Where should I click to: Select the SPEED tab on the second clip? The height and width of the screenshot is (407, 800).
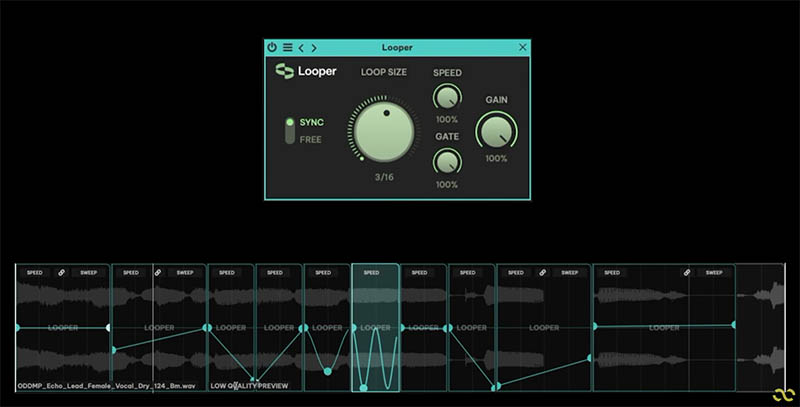pyautogui.click(x=131, y=273)
